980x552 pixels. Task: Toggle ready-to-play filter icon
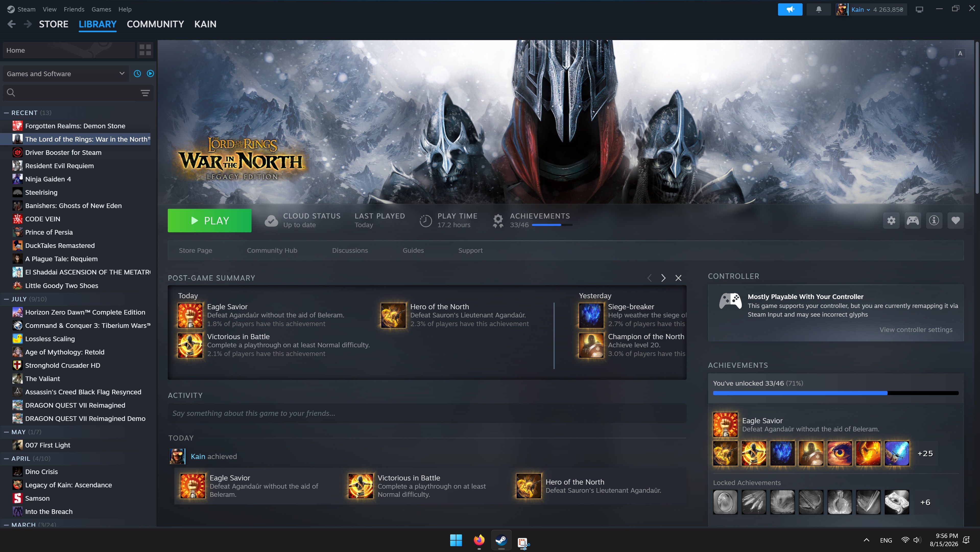(x=150, y=74)
